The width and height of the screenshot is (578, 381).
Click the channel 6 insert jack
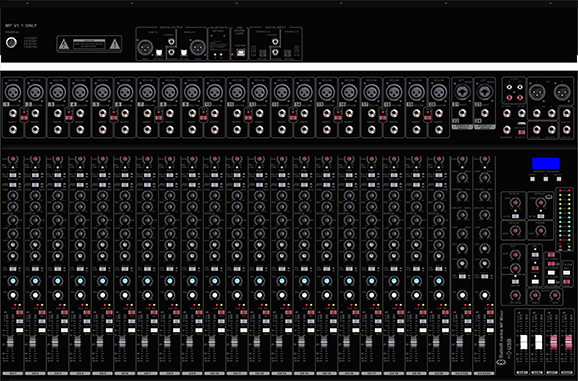125,129
